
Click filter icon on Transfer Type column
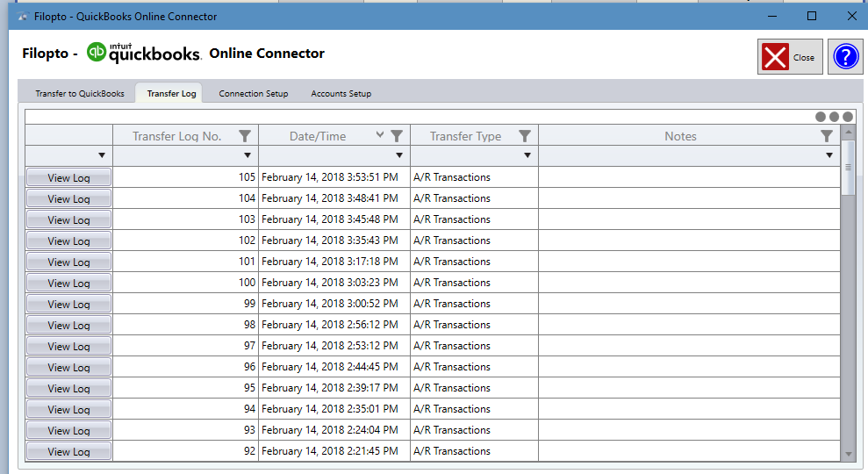525,136
